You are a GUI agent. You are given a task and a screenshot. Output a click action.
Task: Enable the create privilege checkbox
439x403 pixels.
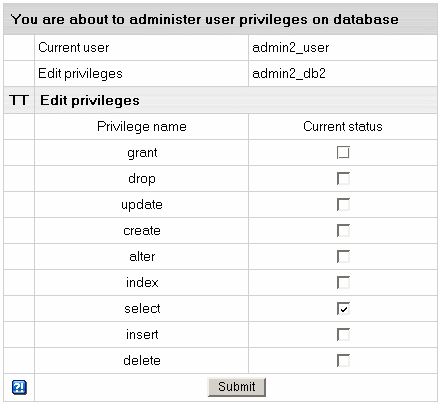343,230
